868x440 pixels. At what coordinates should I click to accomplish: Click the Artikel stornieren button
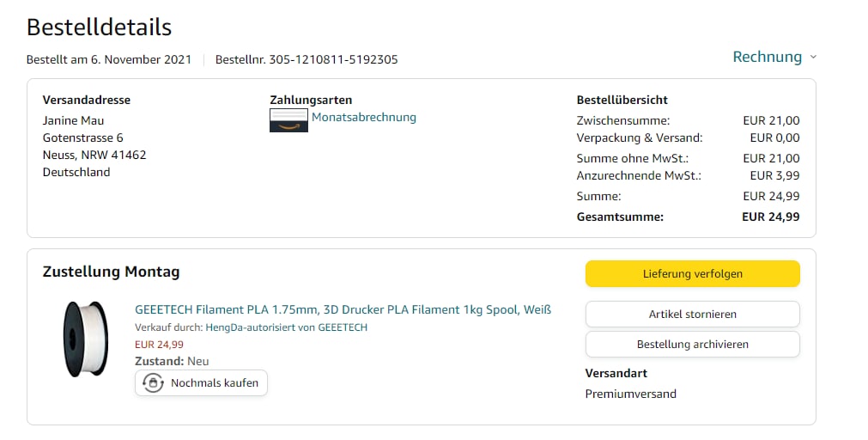pos(692,314)
